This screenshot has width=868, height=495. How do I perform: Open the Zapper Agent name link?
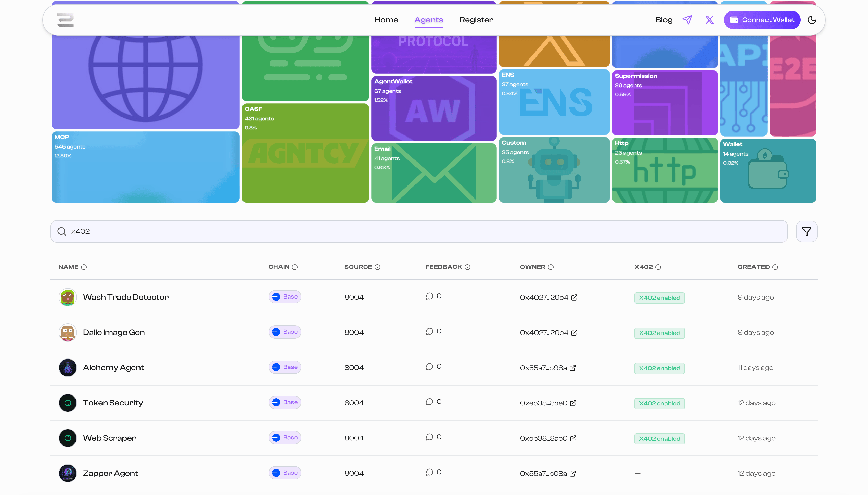110,473
